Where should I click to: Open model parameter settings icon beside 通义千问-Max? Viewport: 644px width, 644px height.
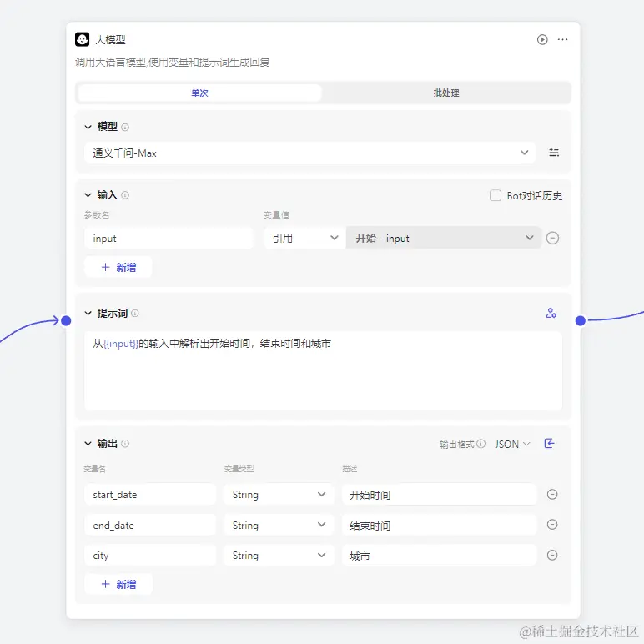tap(554, 153)
